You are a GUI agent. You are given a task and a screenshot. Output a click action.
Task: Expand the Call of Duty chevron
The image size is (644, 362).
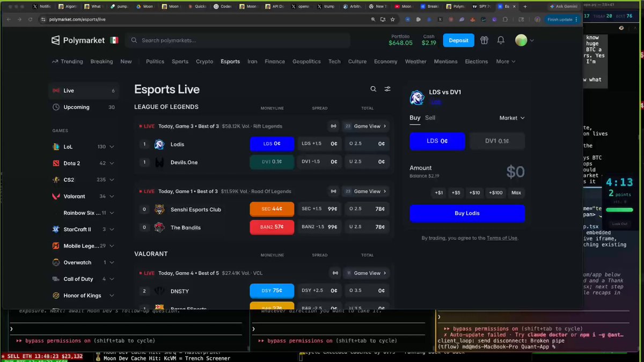112,279
